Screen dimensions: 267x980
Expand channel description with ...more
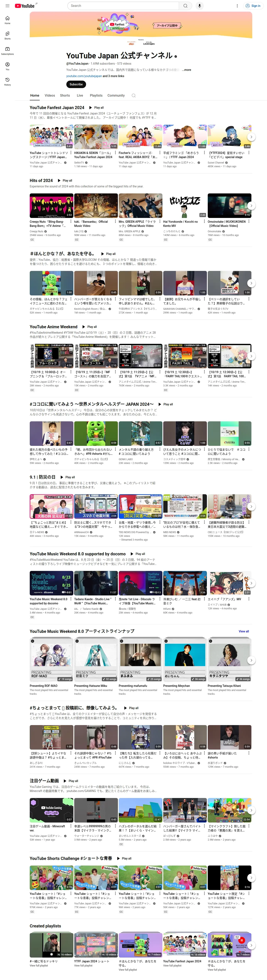186,70
